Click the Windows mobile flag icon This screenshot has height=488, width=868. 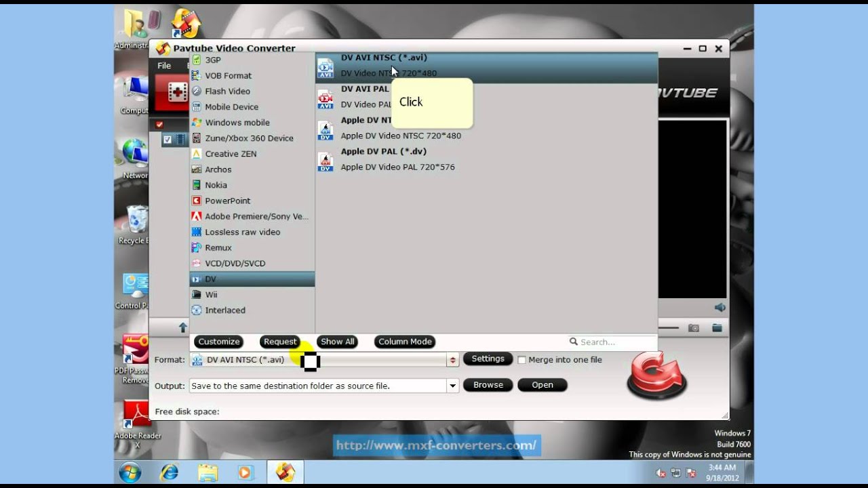point(197,122)
